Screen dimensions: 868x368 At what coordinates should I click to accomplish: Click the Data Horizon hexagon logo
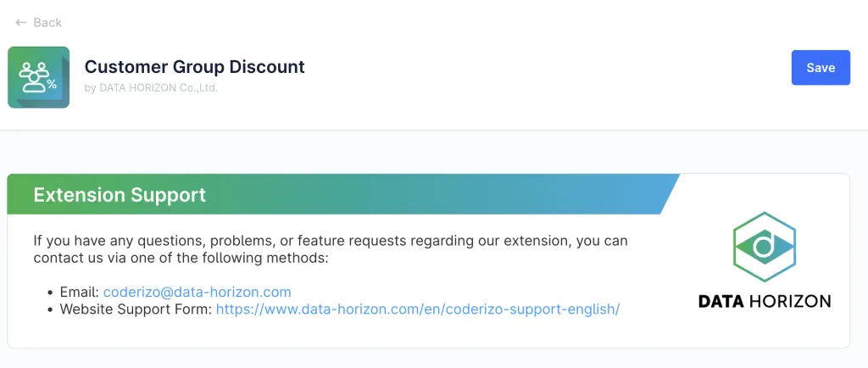coord(765,247)
